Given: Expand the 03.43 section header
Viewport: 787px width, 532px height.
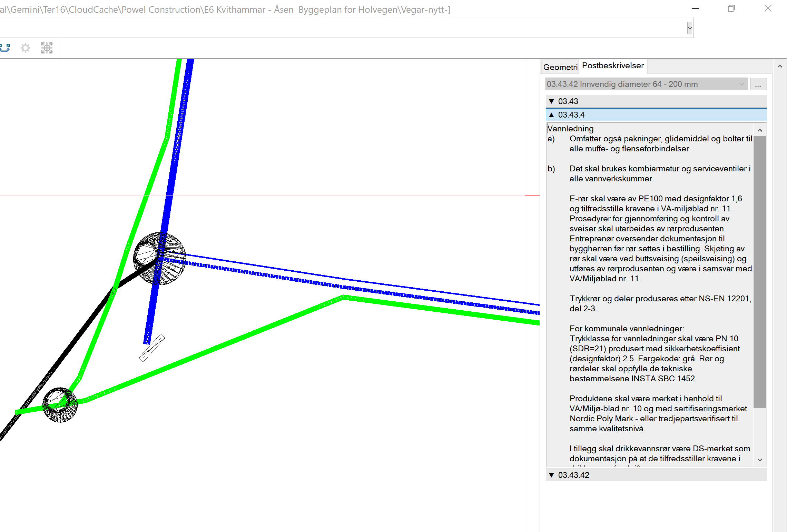Looking at the screenshot, I should (x=656, y=101).
